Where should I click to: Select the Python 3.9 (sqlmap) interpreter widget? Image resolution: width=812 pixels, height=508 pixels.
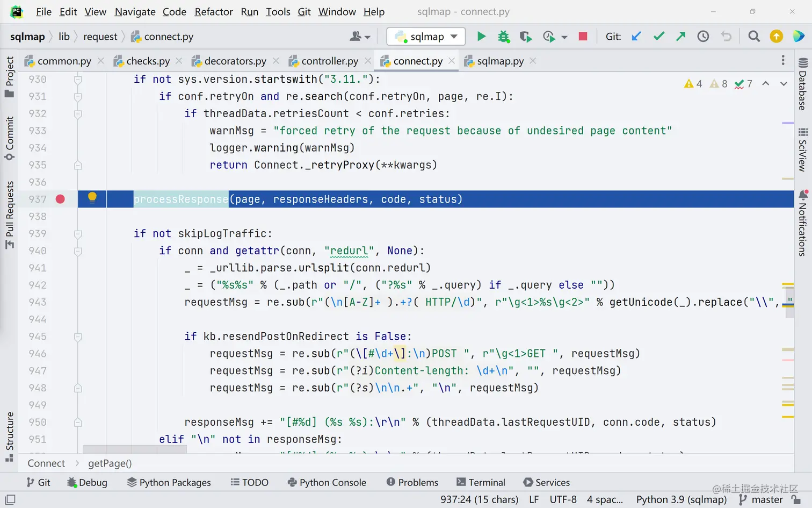[681, 499]
